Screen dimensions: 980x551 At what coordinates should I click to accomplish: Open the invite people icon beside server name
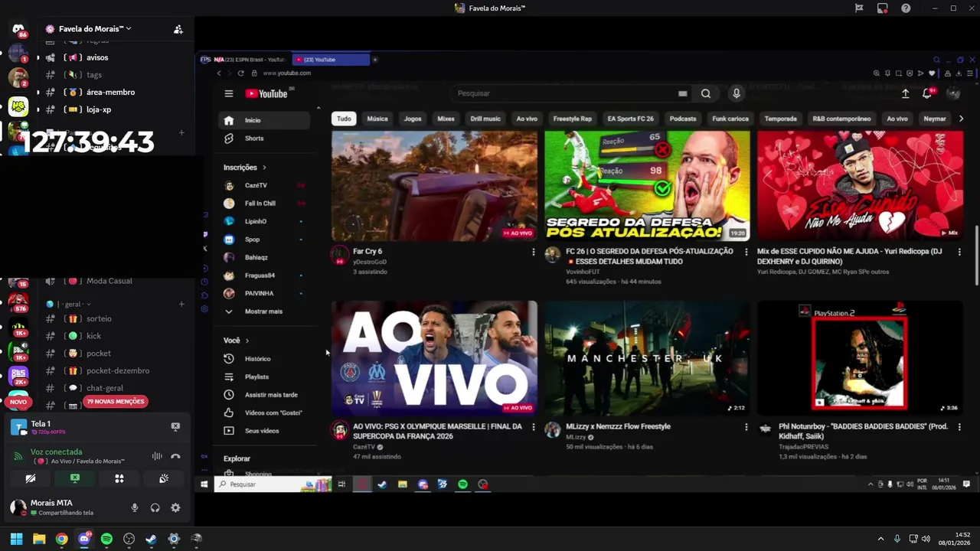point(178,29)
